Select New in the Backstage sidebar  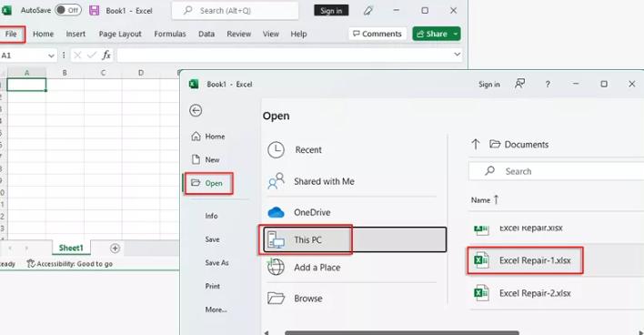pos(206,160)
